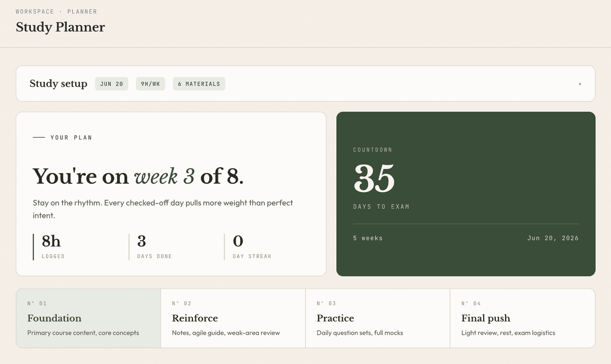Click the 9H/WK chip
611x364 pixels.
[150, 84]
